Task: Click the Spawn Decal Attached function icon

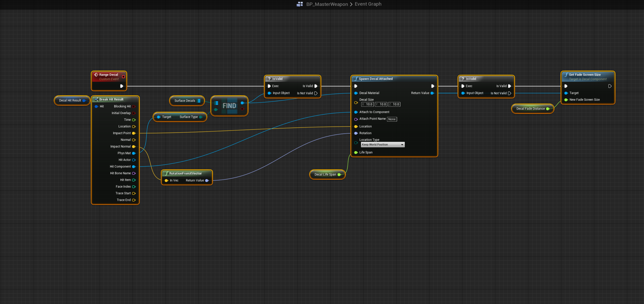Action: [x=356, y=79]
